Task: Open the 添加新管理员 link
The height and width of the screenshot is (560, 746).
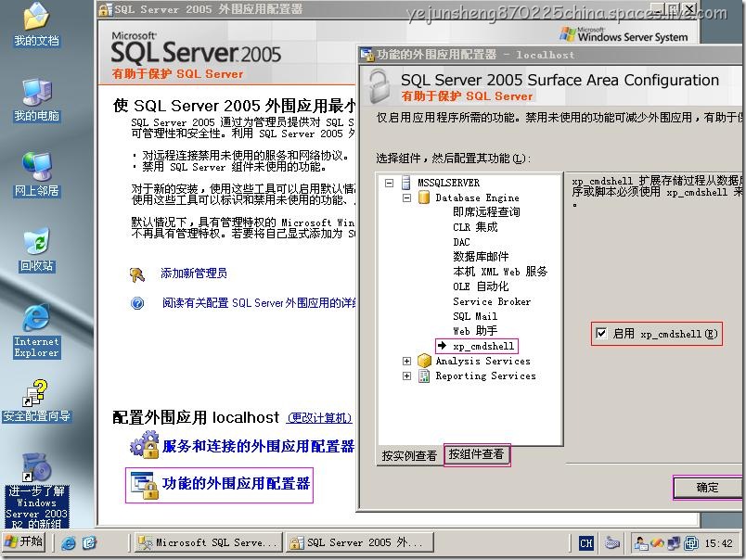Action: tap(194, 274)
